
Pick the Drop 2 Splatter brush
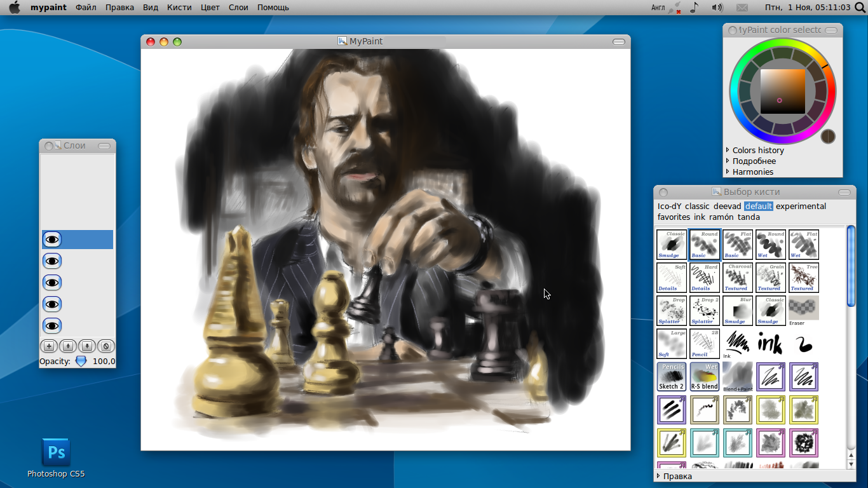coord(705,311)
